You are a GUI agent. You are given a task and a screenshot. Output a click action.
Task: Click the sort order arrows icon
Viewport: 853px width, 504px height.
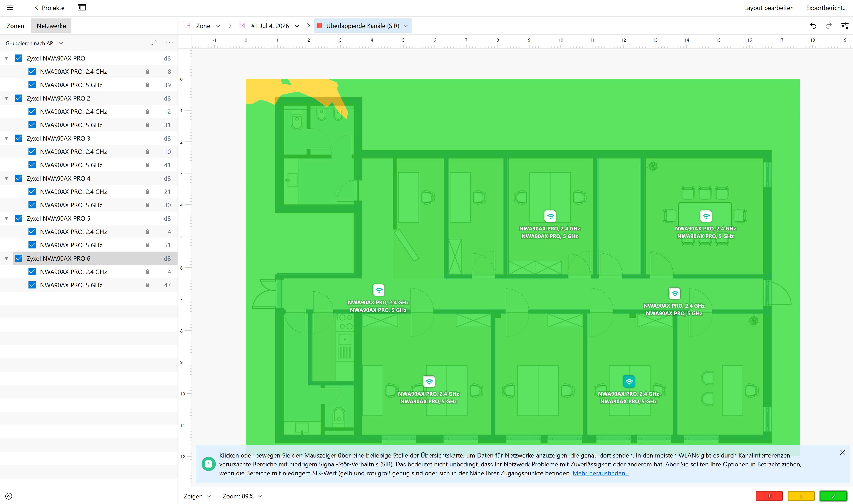[154, 43]
